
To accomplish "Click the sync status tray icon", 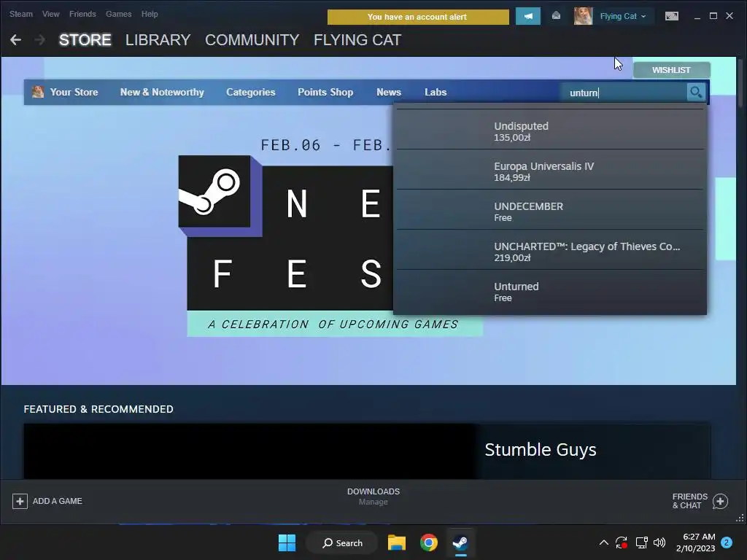I will [622, 542].
